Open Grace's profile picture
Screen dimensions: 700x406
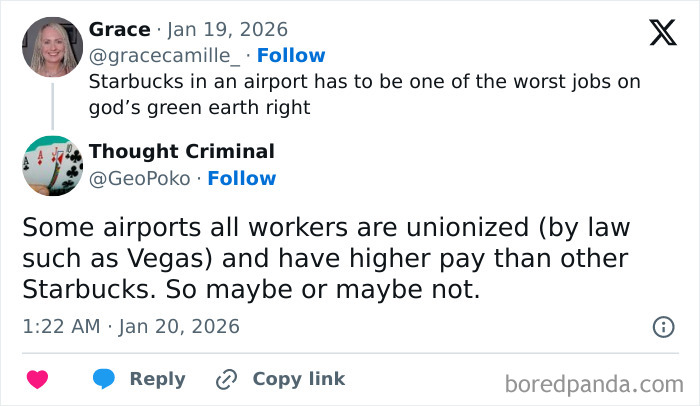pyautogui.click(x=52, y=46)
